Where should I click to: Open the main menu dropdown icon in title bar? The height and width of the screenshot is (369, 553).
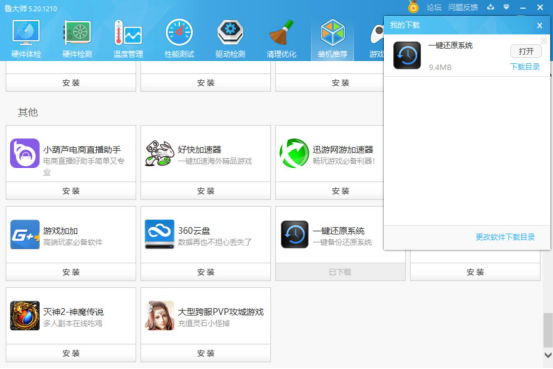point(506,7)
